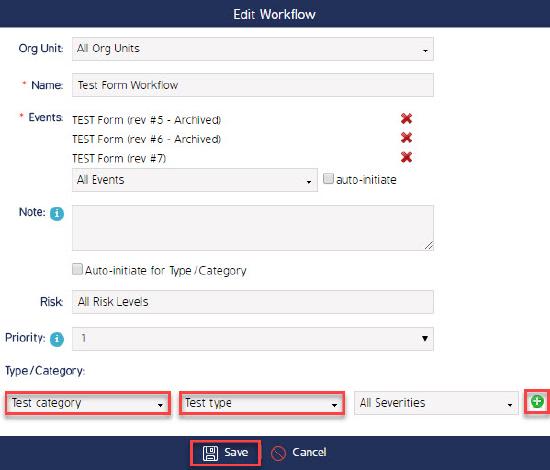This screenshot has height=470, width=550.
Task: Remove TEST Form rev #5 Archived event
Action: (x=406, y=119)
